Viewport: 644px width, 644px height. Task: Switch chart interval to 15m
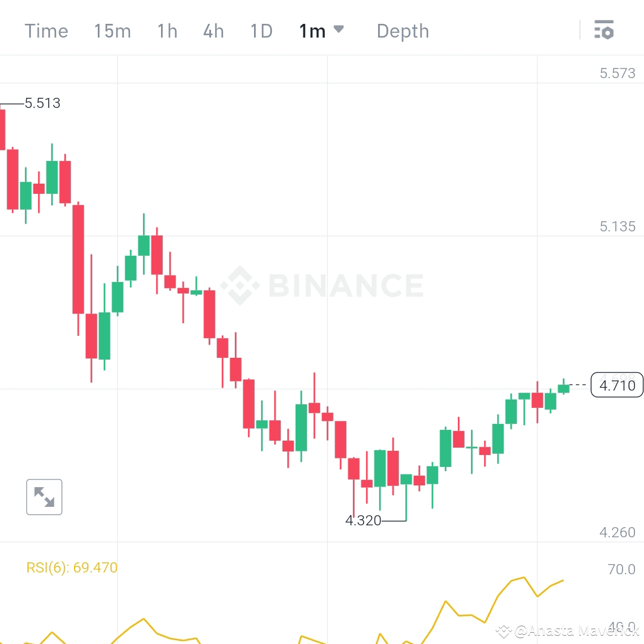coord(112,31)
